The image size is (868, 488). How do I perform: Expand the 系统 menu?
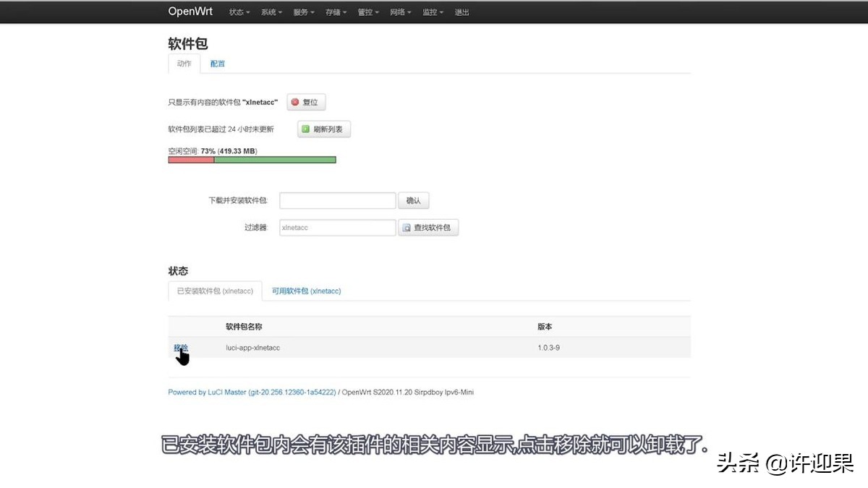click(x=271, y=12)
